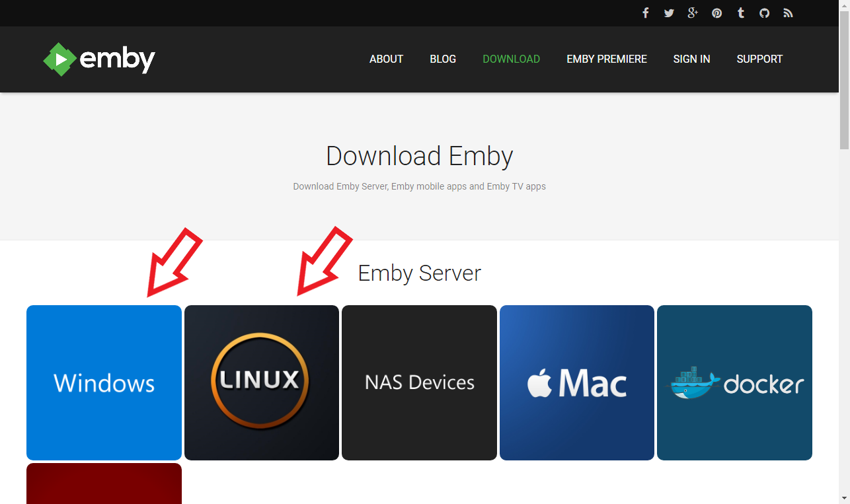Click the scrollbar down arrow
Screen dimensions: 850x504
[x=844, y=498]
